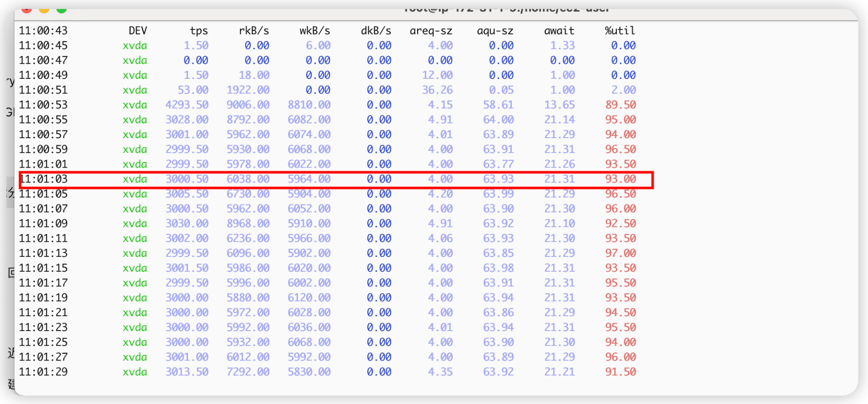This screenshot has width=868, height=404.
Task: Click the DEV column header
Action: pos(138,31)
